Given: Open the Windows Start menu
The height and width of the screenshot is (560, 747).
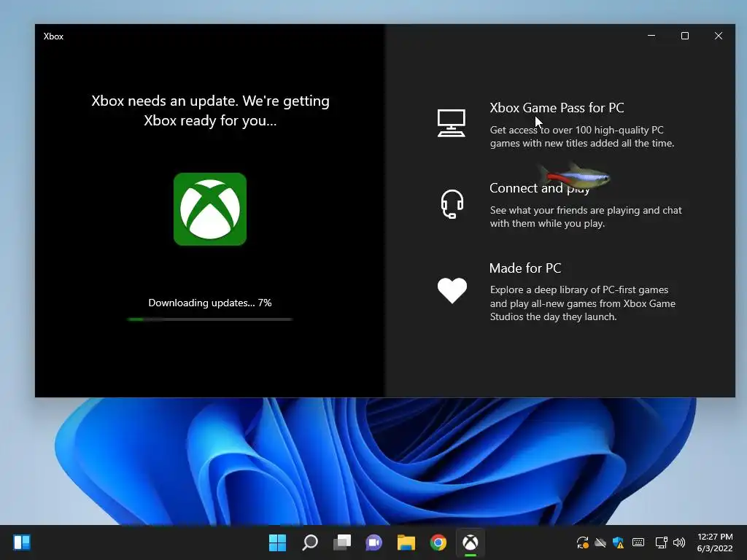Looking at the screenshot, I should tap(277, 542).
